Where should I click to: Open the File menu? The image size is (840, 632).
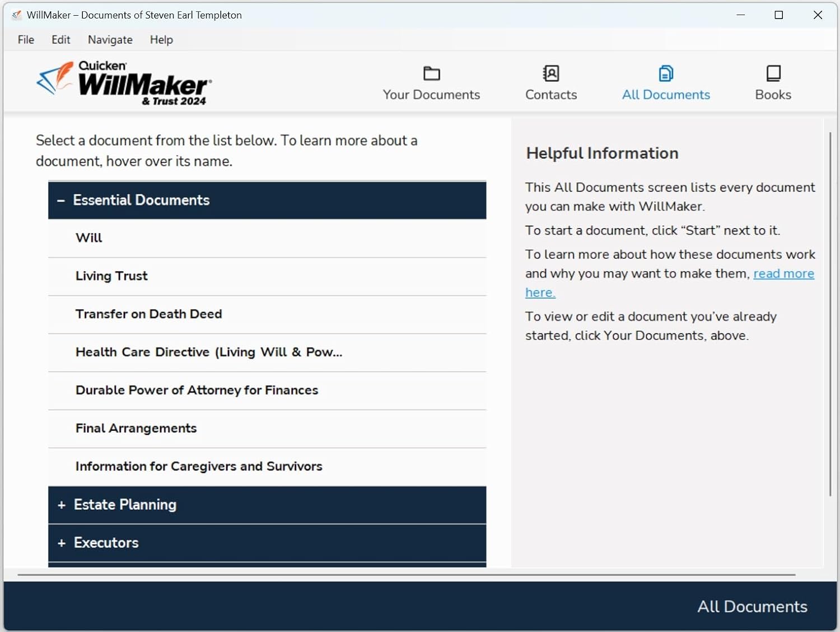coord(26,40)
